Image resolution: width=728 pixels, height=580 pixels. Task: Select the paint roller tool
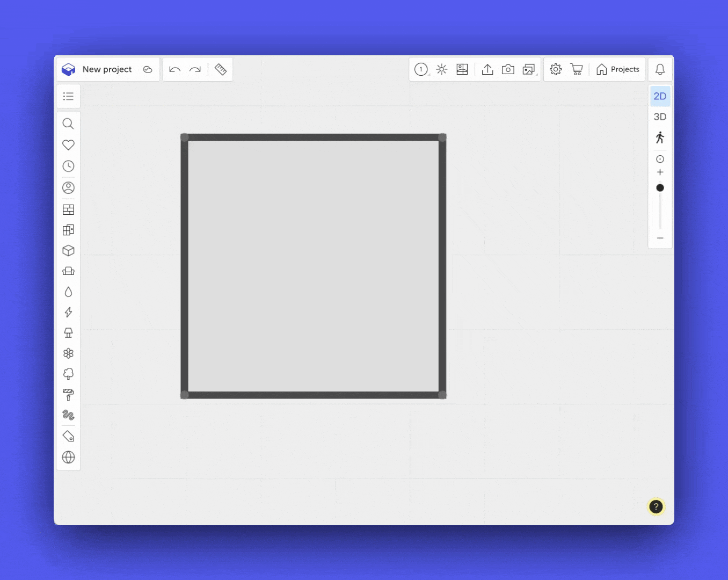(x=68, y=395)
